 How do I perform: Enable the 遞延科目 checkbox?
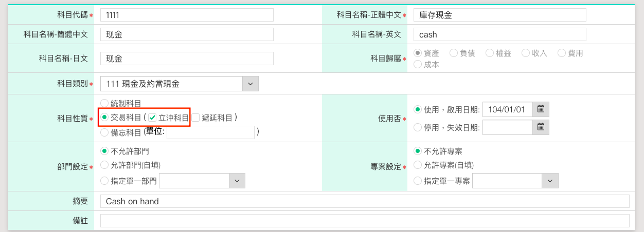coord(196,118)
